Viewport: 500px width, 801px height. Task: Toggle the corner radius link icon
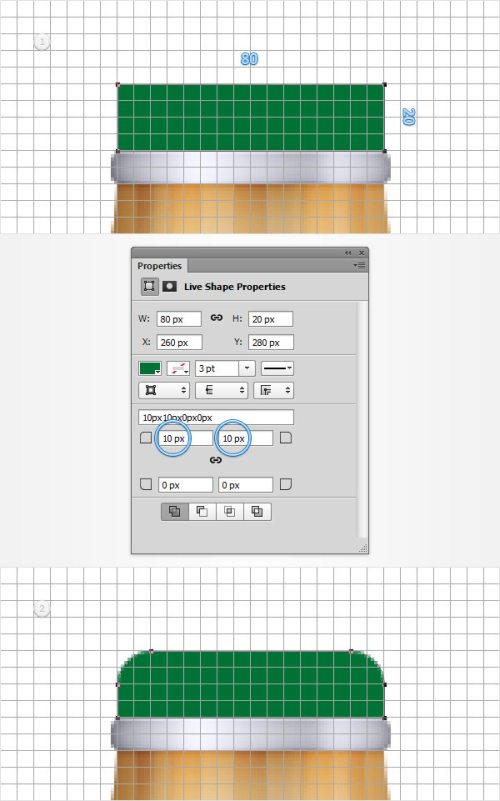[216, 460]
